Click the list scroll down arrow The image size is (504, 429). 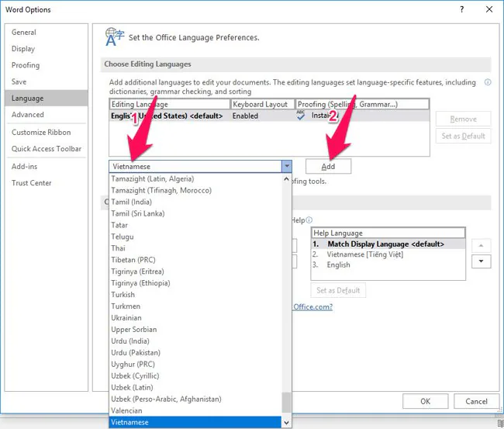[x=286, y=422]
